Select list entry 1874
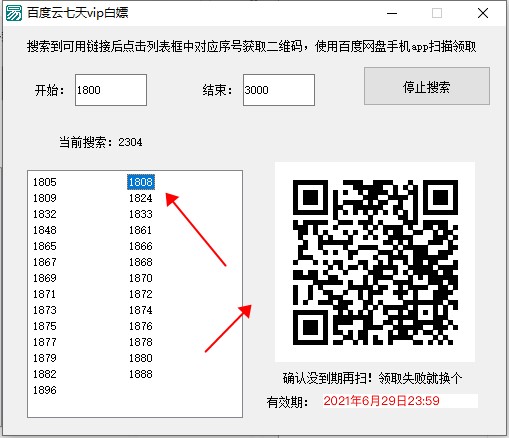Screen dimensions: 509x438 point(141,310)
